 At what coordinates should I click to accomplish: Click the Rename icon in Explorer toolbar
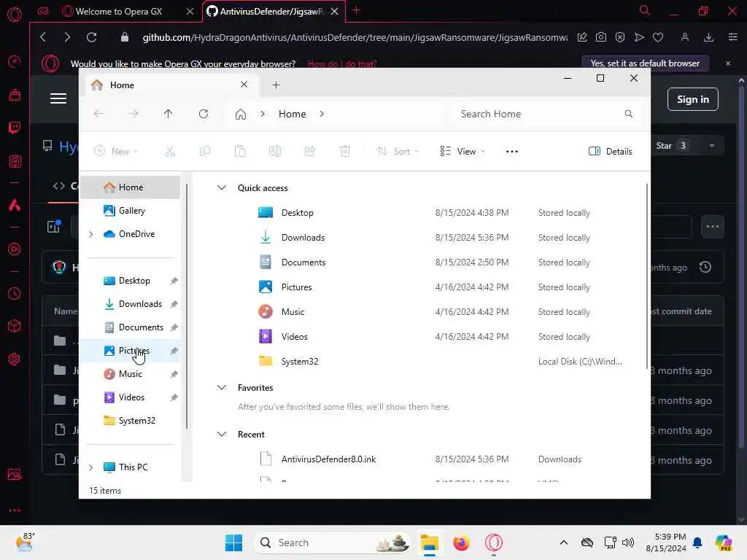pyautogui.click(x=275, y=152)
